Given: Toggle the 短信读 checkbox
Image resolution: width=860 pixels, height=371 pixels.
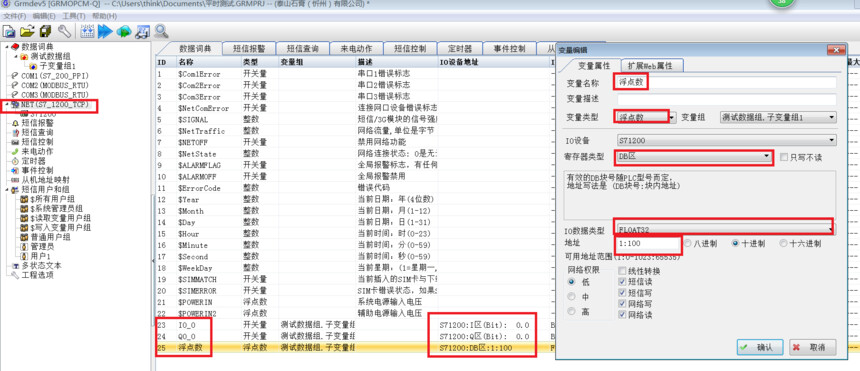Looking at the screenshot, I should [x=622, y=282].
